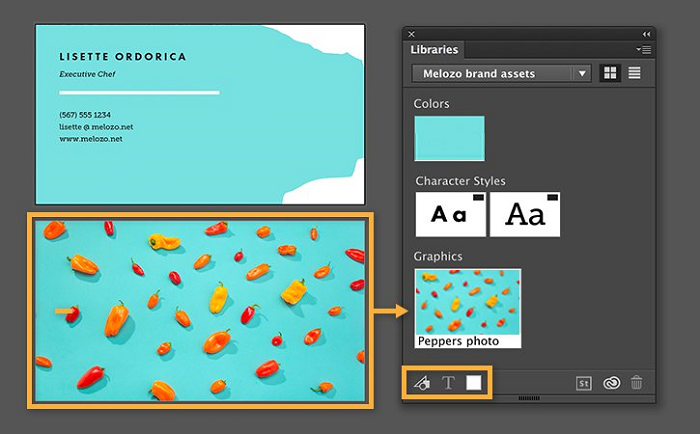
Task: Click the Graphics section heading
Action: 438,256
